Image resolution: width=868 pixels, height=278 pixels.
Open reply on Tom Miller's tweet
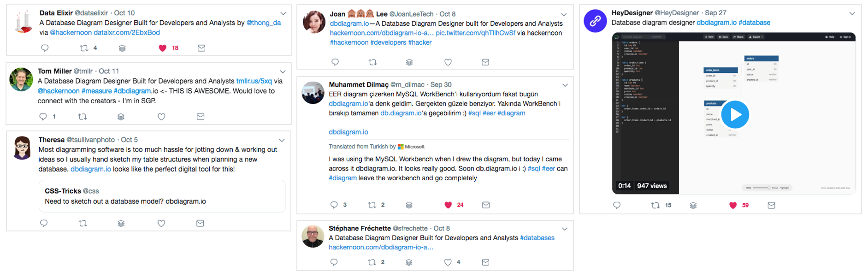(43, 117)
